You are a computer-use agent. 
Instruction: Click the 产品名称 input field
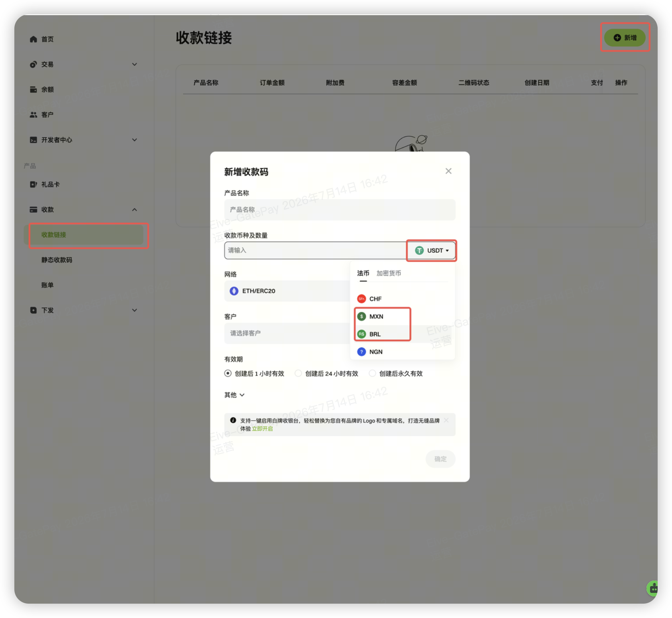pos(340,210)
